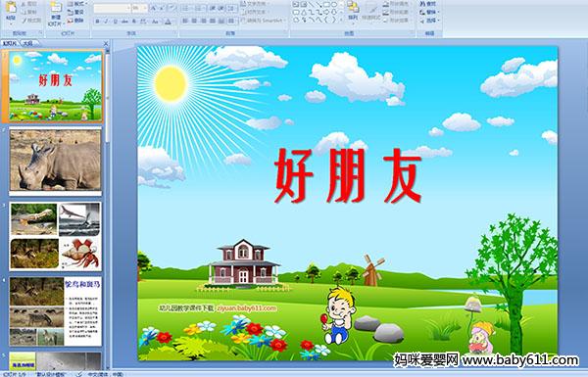Select the oval shape in shapes gallery
Screen dimensions: 588x377
pyautogui.click(x=333, y=4)
